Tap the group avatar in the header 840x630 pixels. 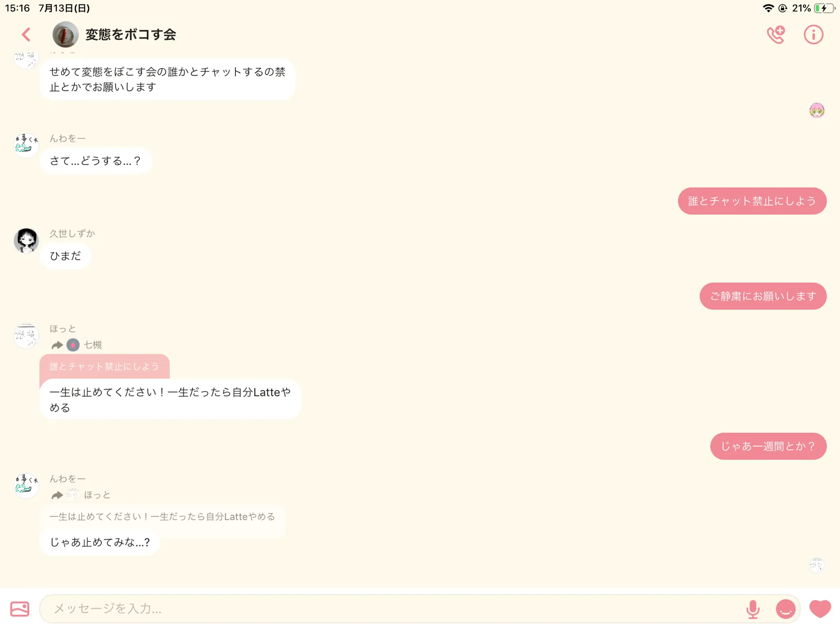pyautogui.click(x=65, y=35)
